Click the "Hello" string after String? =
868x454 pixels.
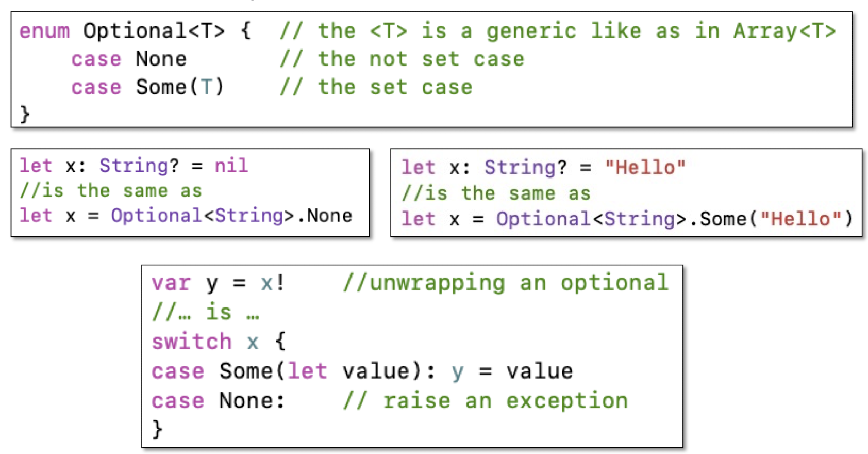click(645, 167)
